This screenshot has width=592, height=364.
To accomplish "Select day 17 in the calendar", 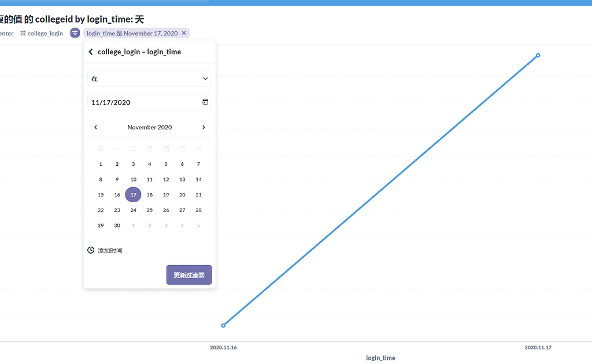I will [x=133, y=194].
